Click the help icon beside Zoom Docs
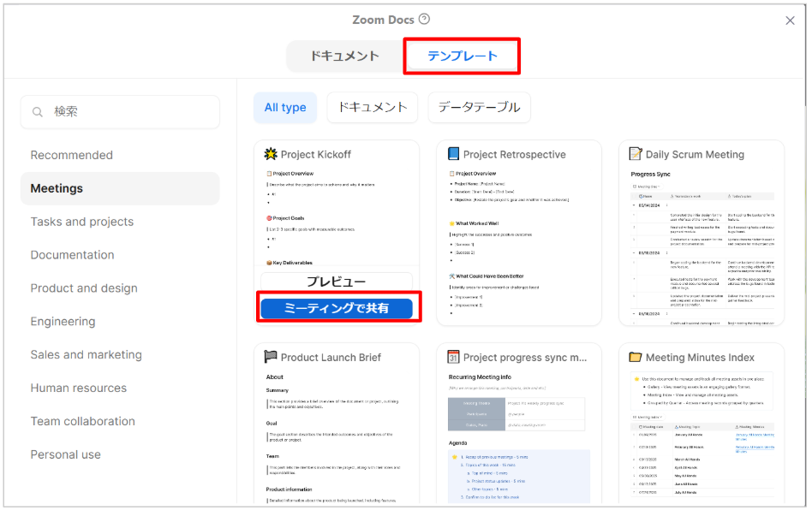The image size is (812, 510). pyautogui.click(x=424, y=19)
